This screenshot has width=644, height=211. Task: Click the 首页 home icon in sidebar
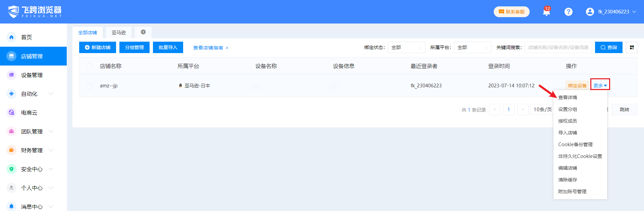click(11, 37)
